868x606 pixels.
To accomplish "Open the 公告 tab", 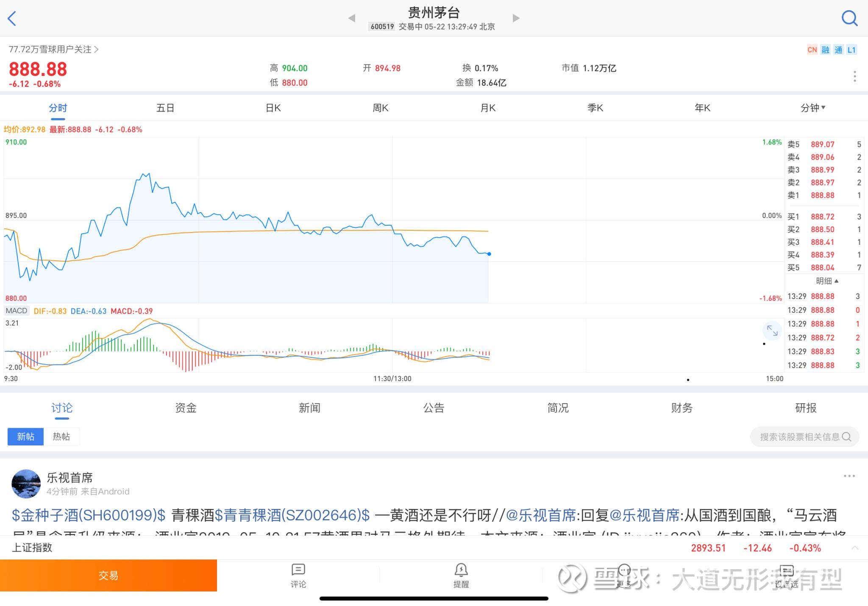I will pyautogui.click(x=434, y=408).
